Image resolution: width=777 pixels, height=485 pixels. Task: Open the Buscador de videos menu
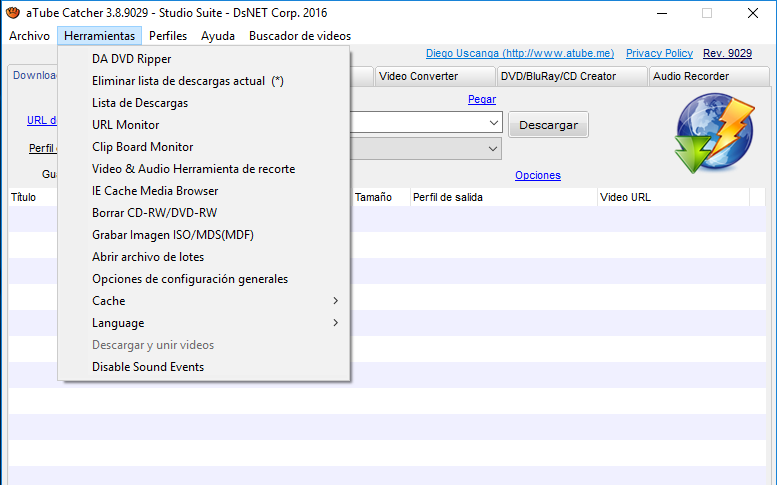[x=300, y=36]
